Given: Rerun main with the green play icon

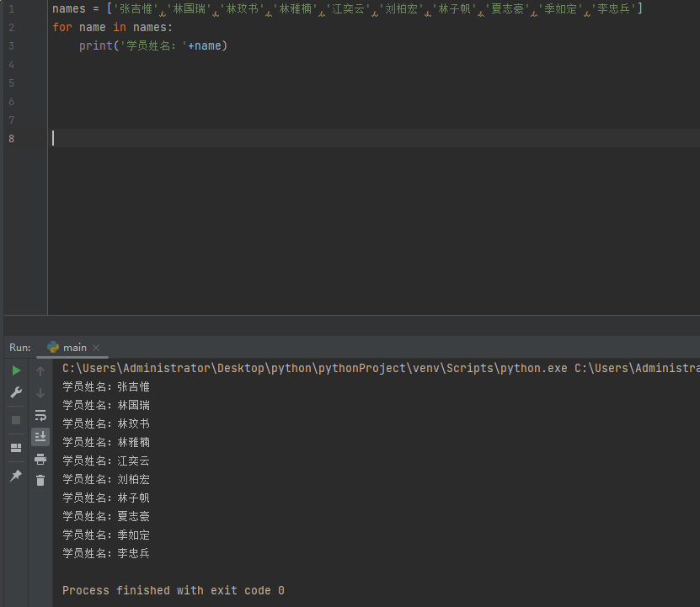Looking at the screenshot, I should (x=16, y=370).
